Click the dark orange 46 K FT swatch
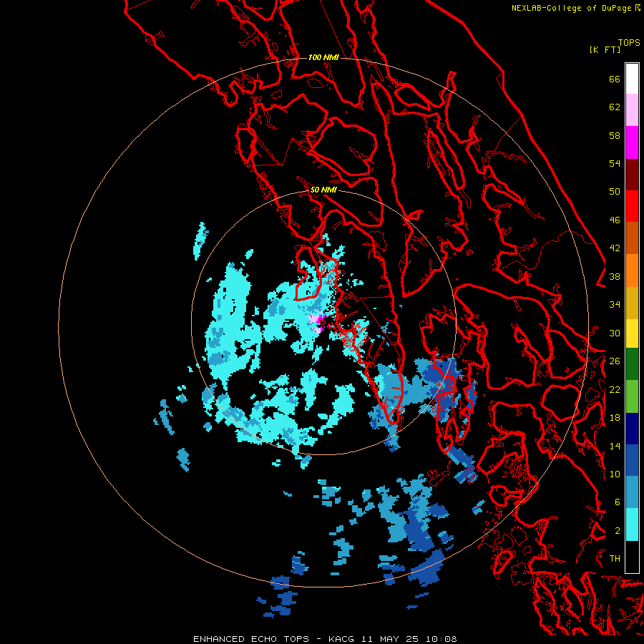 click(632, 238)
